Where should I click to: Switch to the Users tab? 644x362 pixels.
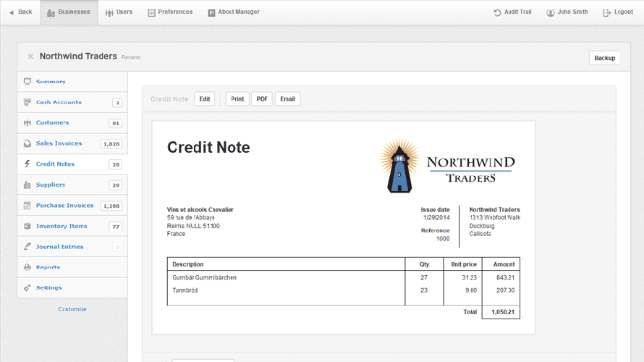click(x=119, y=12)
